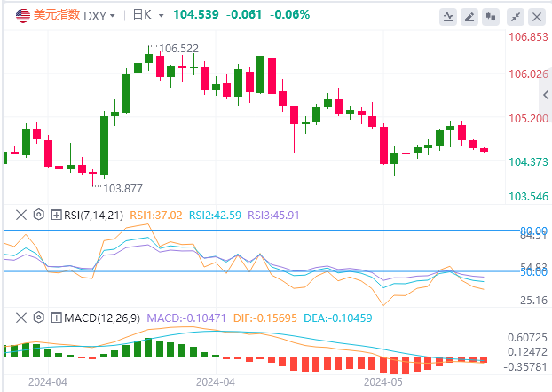Viewport: 552px width, 392px height.
Task: Open the DXY symbol dropdown arrow
Action: [x=112, y=16]
